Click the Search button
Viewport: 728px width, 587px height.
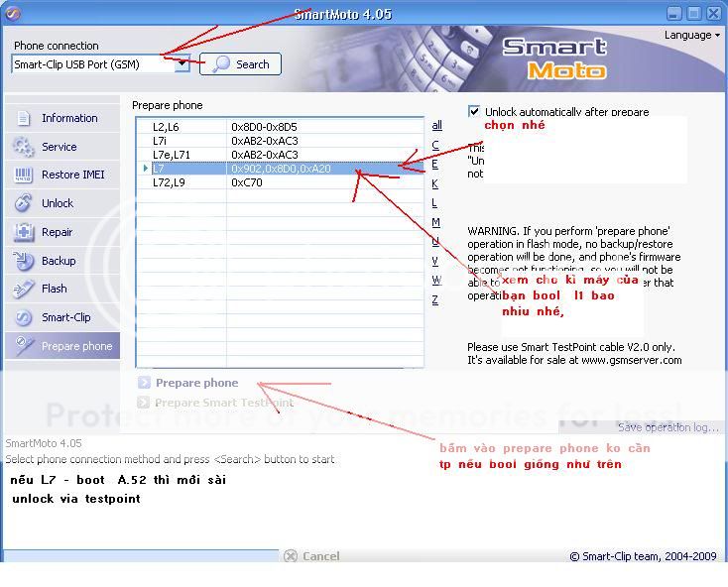click(x=240, y=64)
